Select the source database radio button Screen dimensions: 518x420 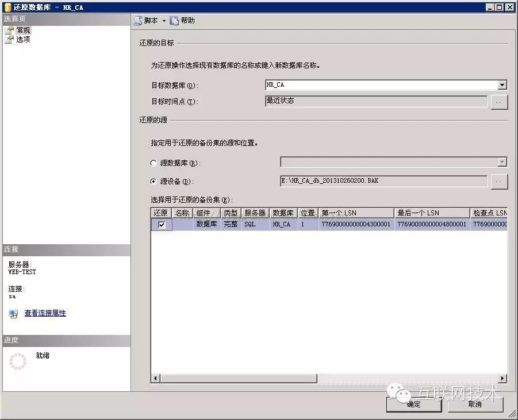tap(154, 163)
